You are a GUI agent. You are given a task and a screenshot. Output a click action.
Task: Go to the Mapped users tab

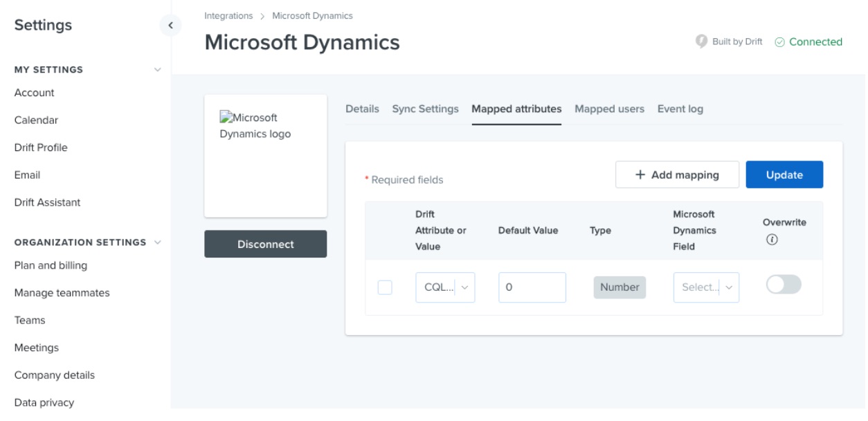click(x=609, y=109)
